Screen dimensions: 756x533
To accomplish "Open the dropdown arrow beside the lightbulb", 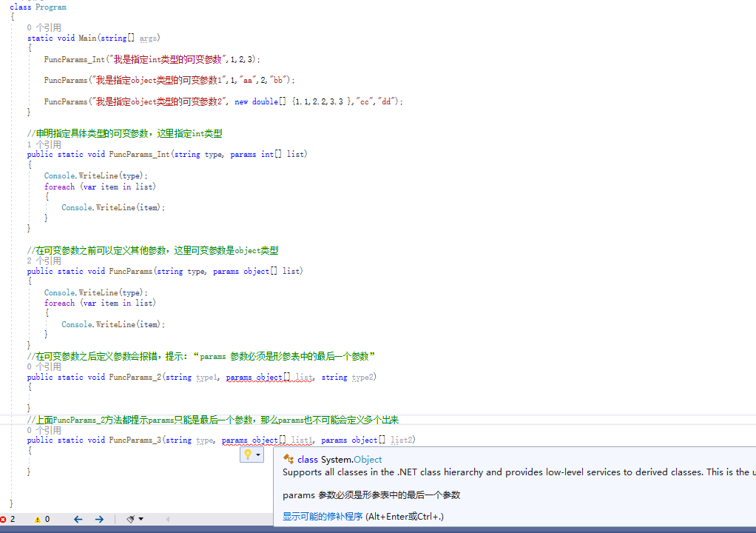I will click(x=258, y=455).
